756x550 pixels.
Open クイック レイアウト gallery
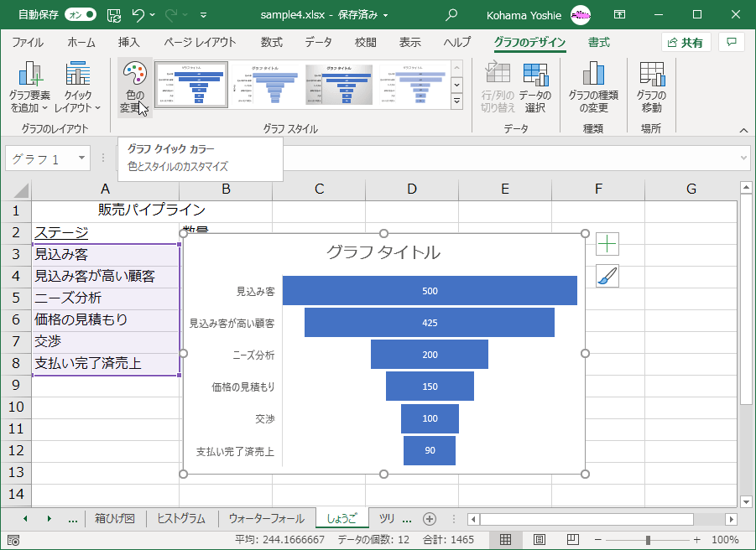tap(78, 87)
